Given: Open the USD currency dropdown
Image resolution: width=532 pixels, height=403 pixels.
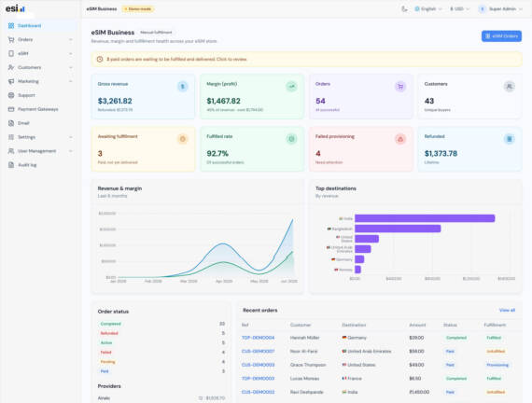Looking at the screenshot, I should [x=459, y=9].
